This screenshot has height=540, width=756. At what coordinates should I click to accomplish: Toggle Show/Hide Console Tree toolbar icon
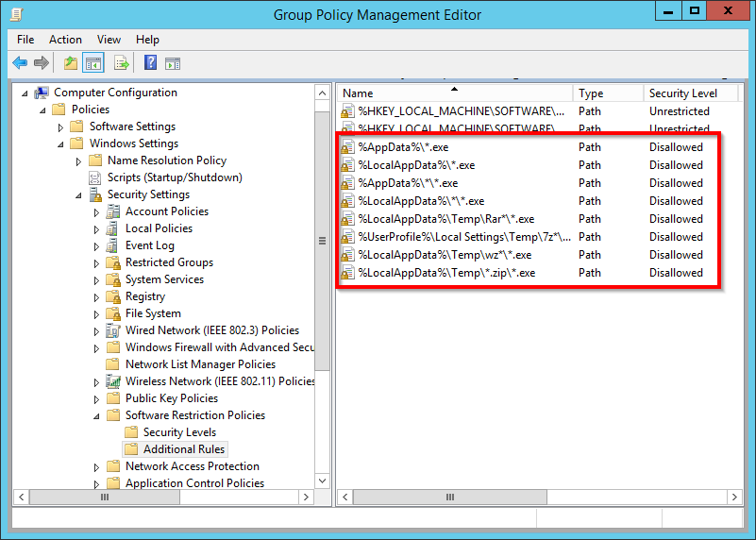(93, 63)
